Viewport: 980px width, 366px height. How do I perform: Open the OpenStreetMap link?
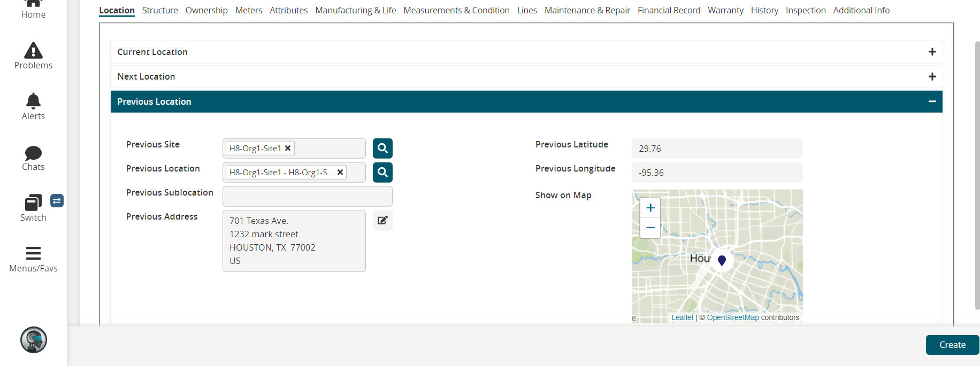[x=733, y=317]
